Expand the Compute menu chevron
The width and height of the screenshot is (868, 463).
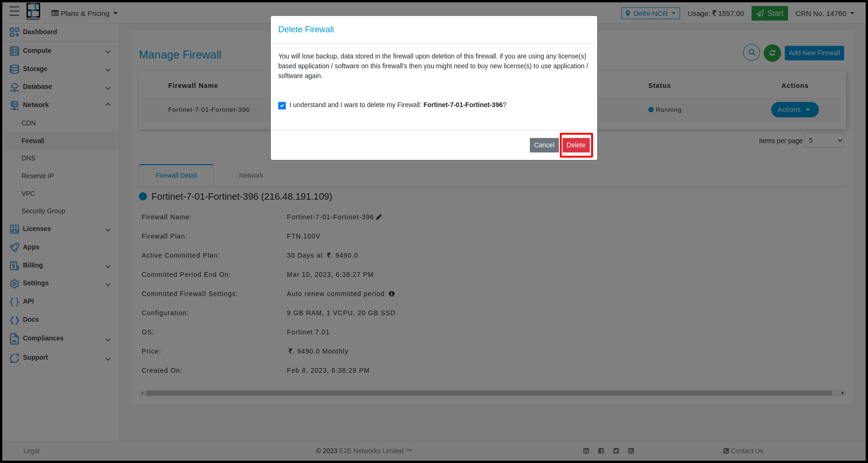[x=108, y=51]
